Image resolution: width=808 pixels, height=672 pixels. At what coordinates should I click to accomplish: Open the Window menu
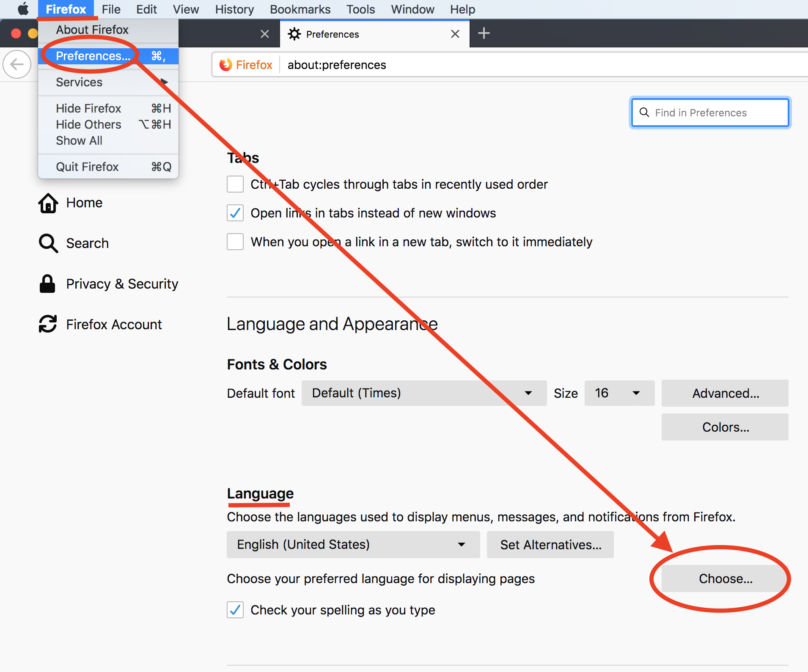click(412, 9)
